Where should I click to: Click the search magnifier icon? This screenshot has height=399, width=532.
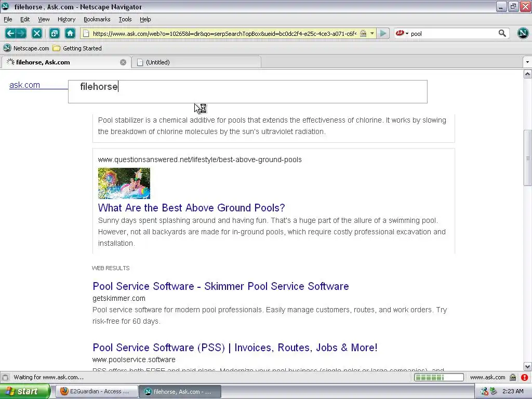tap(502, 33)
